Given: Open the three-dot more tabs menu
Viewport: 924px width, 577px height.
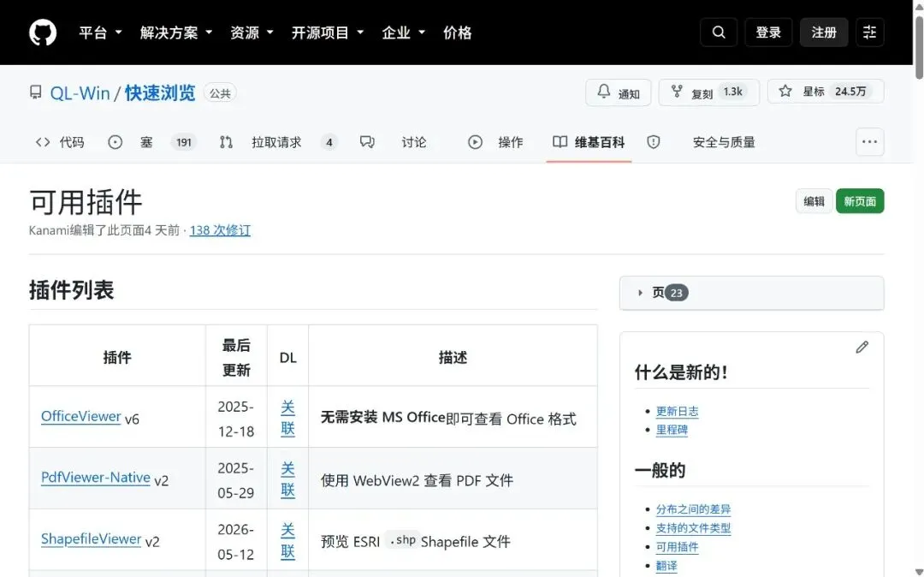Looking at the screenshot, I should pos(869,142).
